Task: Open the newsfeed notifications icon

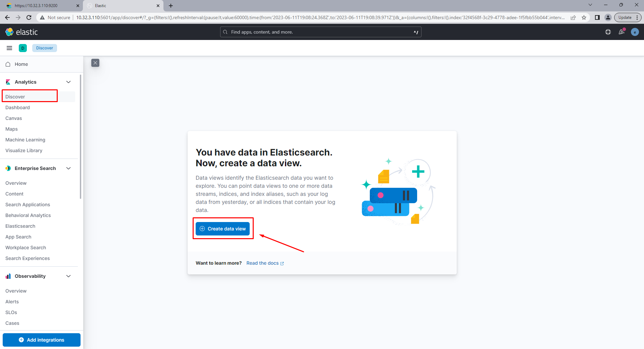Action: pyautogui.click(x=622, y=32)
